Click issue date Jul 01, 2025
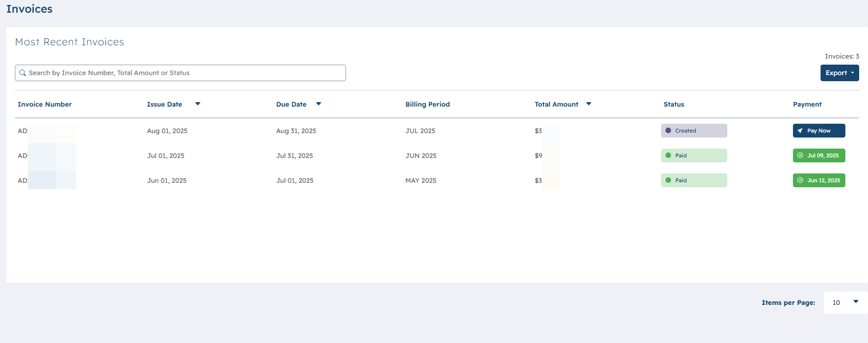The width and height of the screenshot is (868, 343). [166, 156]
